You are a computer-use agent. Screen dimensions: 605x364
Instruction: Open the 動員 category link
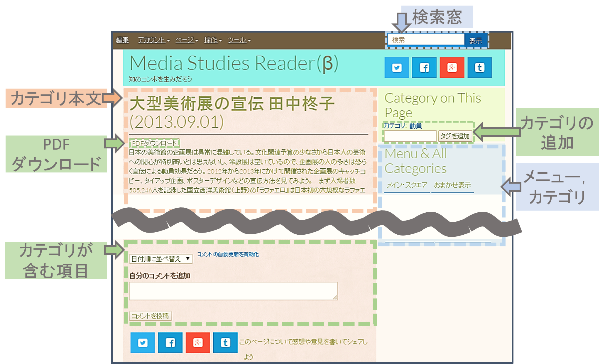click(x=415, y=126)
